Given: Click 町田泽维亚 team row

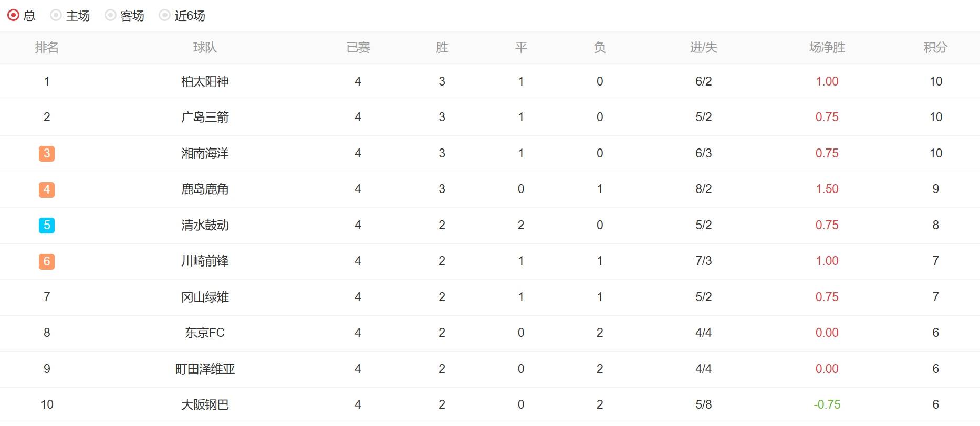Looking at the screenshot, I should pos(205,369).
